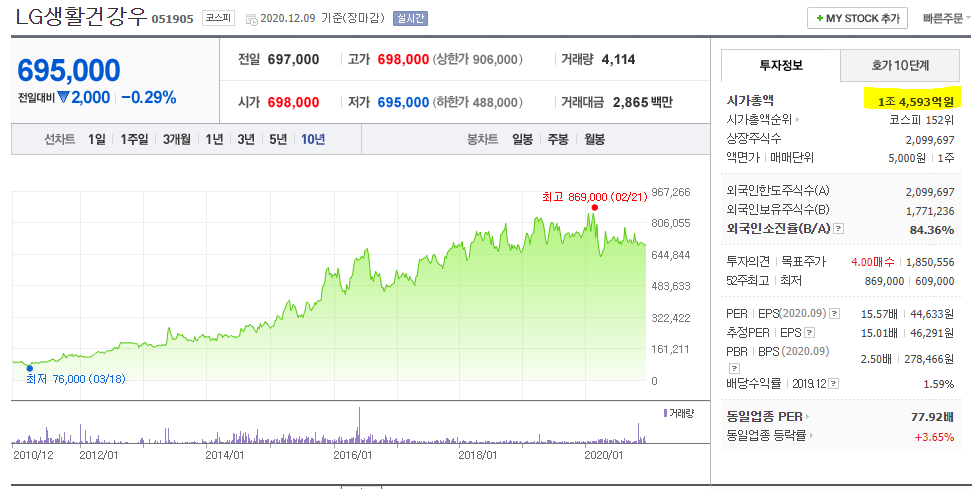Image resolution: width=972 pixels, height=489 pixels.
Task: Select the 1주일 line chart period
Action: coord(135,139)
